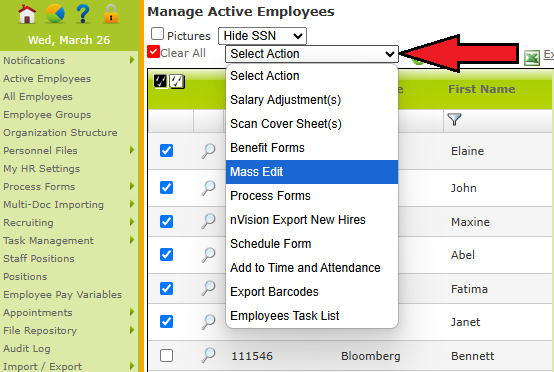Click the Clear All link
554x372 pixels.
[183, 53]
